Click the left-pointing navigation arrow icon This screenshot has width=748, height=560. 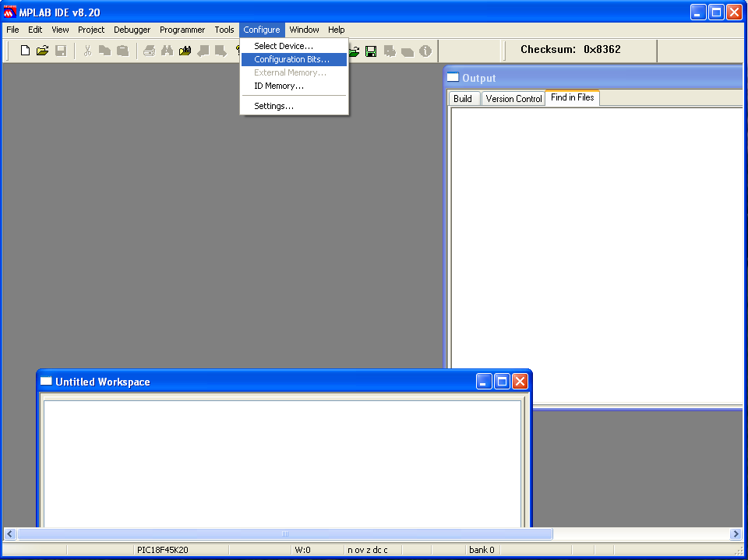pos(203,50)
